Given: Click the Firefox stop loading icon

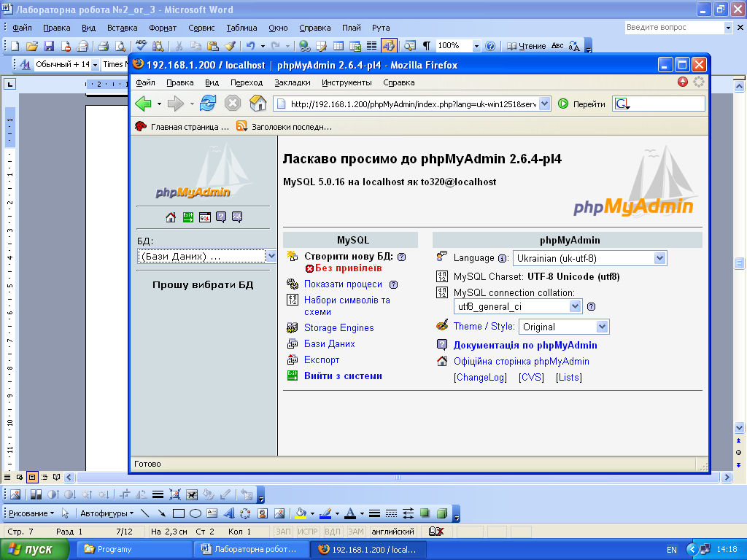Looking at the screenshot, I should 233,104.
